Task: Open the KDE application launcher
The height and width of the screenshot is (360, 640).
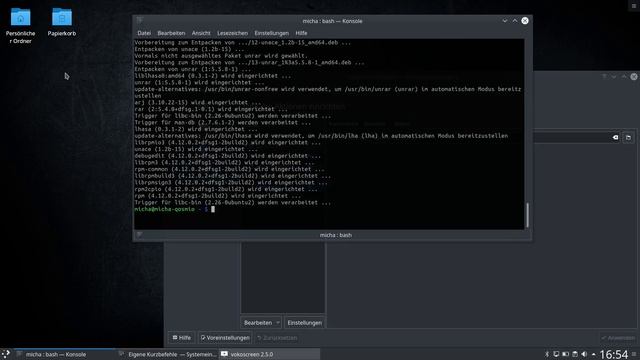Action: click(x=6, y=354)
